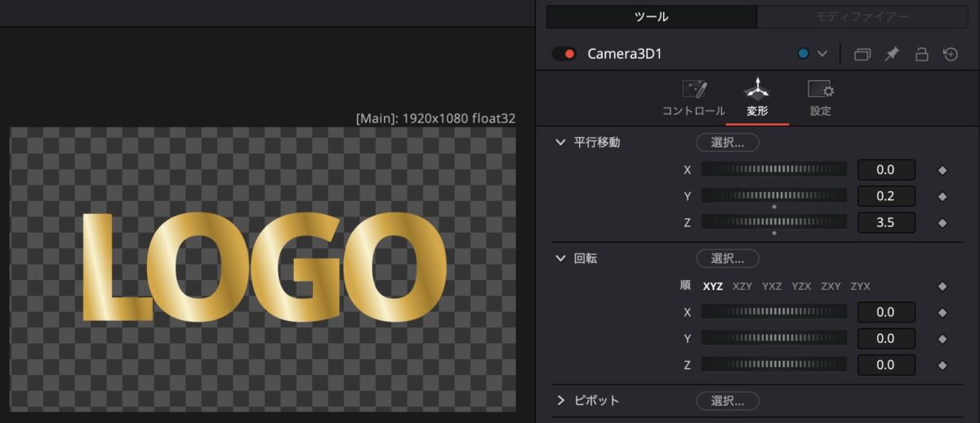This screenshot has width=980, height=423.
Task: Click the translation Y slider
Action: coord(774,196)
